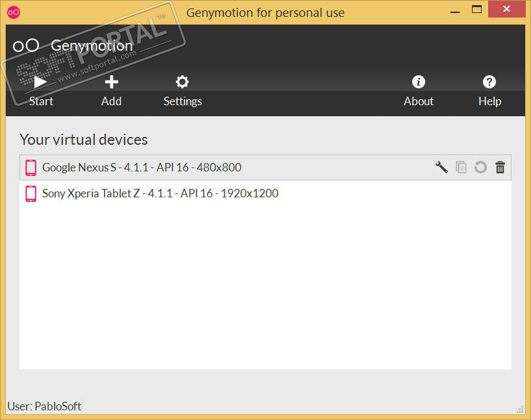Screen dimensions: 531x420
Task: Add a new virtual device
Action: (112, 90)
